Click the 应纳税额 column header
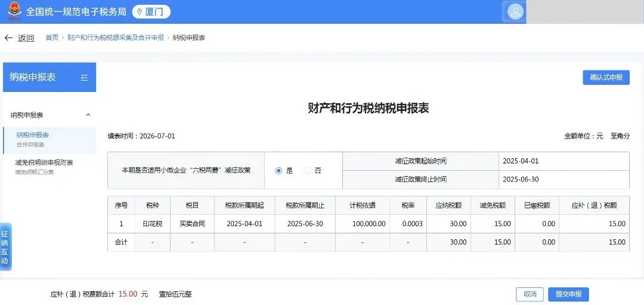The width and height of the screenshot is (644, 305). (448, 205)
